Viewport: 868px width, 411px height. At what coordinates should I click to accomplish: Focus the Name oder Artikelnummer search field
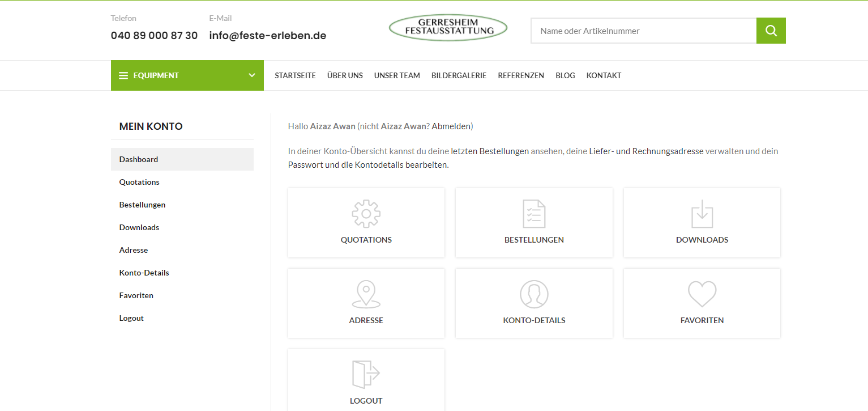(644, 31)
